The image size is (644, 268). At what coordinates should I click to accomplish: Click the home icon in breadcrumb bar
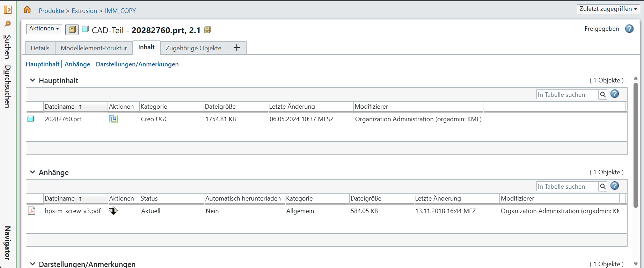click(27, 10)
